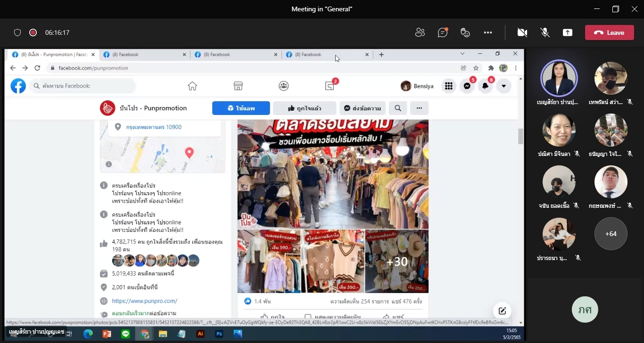Click the Facebook search field
This screenshot has height=343, width=644.
83,86
